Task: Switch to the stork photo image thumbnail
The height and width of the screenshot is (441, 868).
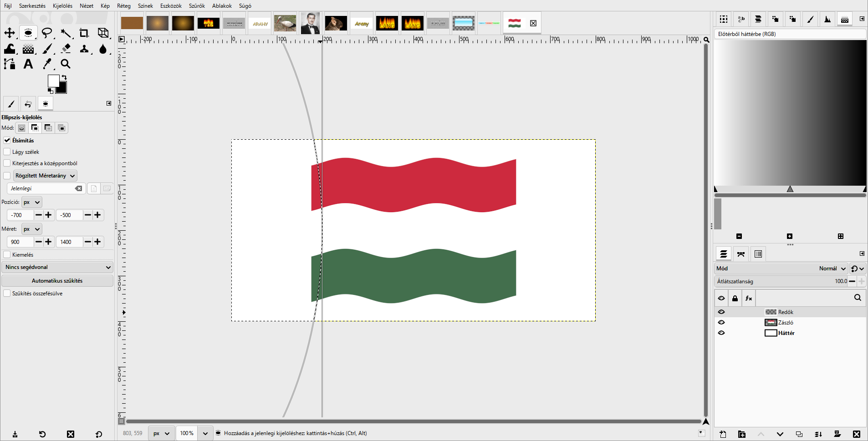Action: click(285, 23)
